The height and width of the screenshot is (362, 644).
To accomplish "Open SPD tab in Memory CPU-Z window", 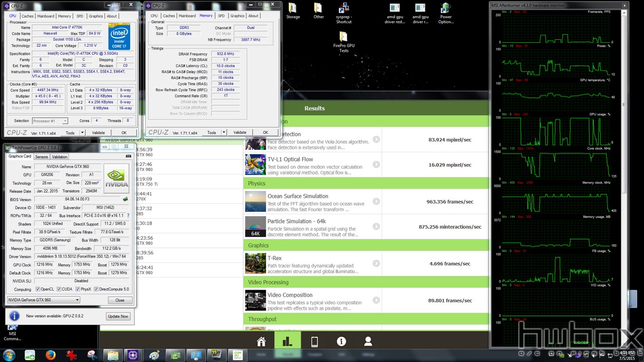I will coord(221,16).
